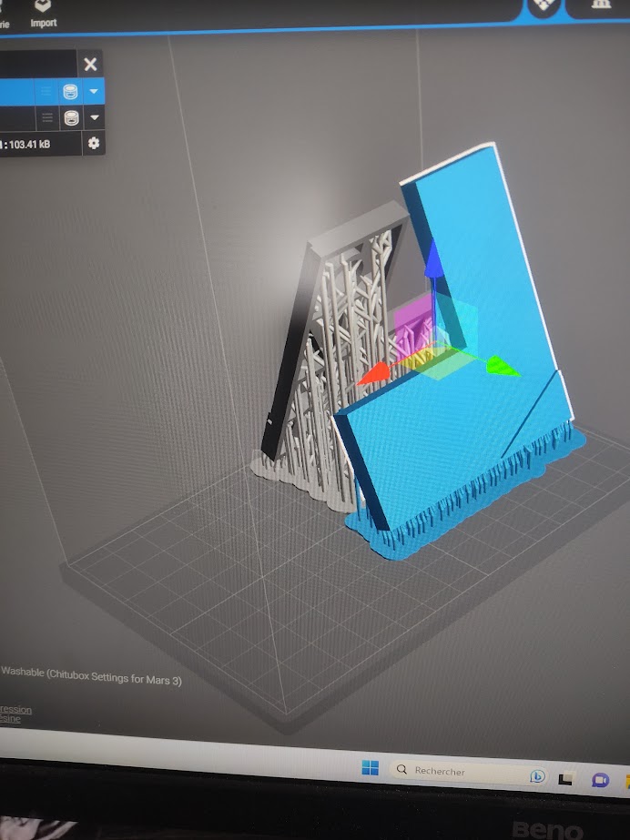Image resolution: width=630 pixels, height=840 pixels.
Task: Open the list menu icon on the dark second row
Action: (47, 117)
